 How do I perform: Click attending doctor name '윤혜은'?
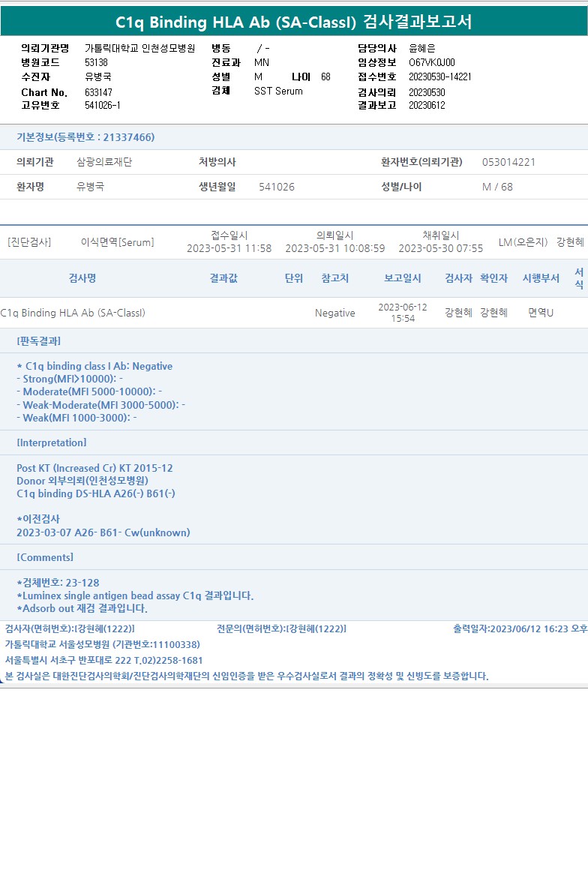pos(422,49)
